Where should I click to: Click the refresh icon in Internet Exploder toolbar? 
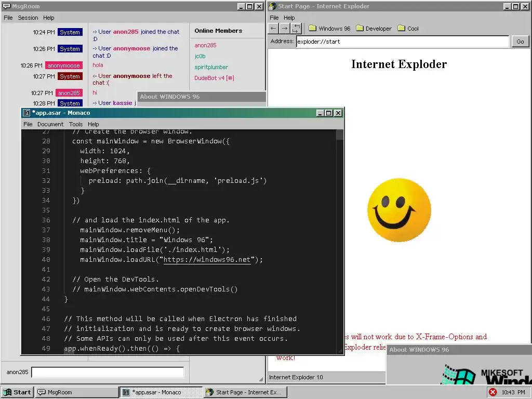296,29
